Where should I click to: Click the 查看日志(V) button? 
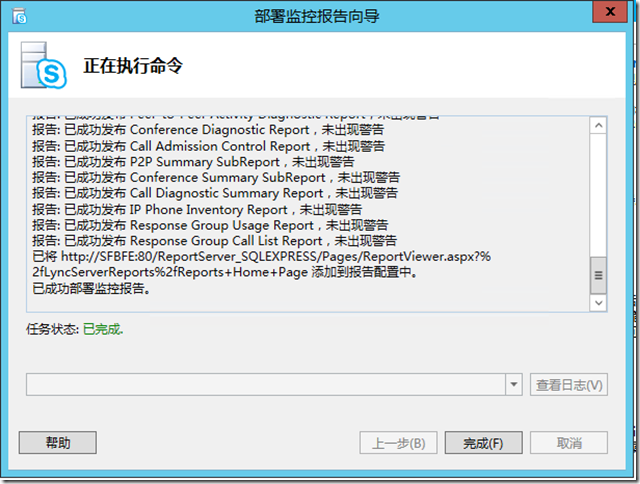point(569,384)
